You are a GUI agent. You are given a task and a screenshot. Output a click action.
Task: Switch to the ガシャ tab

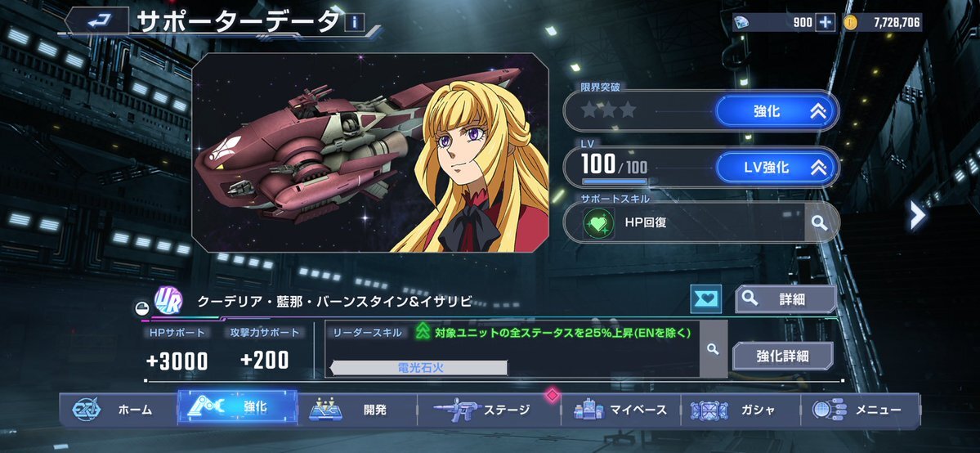pos(740,410)
